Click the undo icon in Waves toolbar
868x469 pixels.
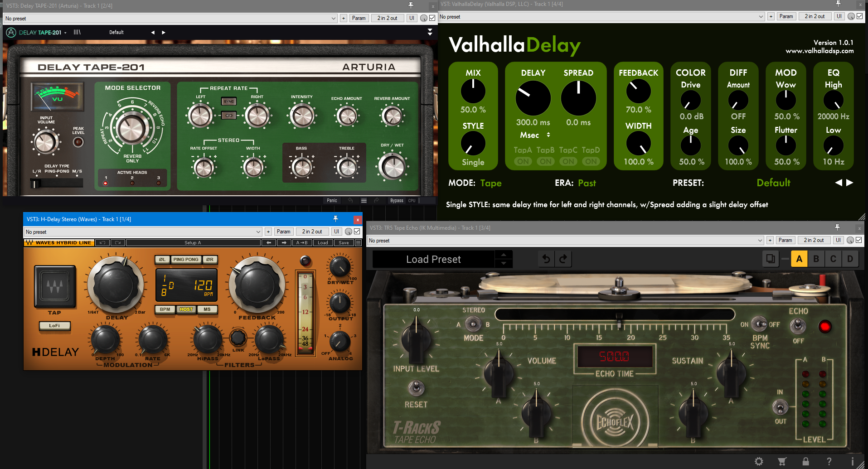pyautogui.click(x=102, y=243)
